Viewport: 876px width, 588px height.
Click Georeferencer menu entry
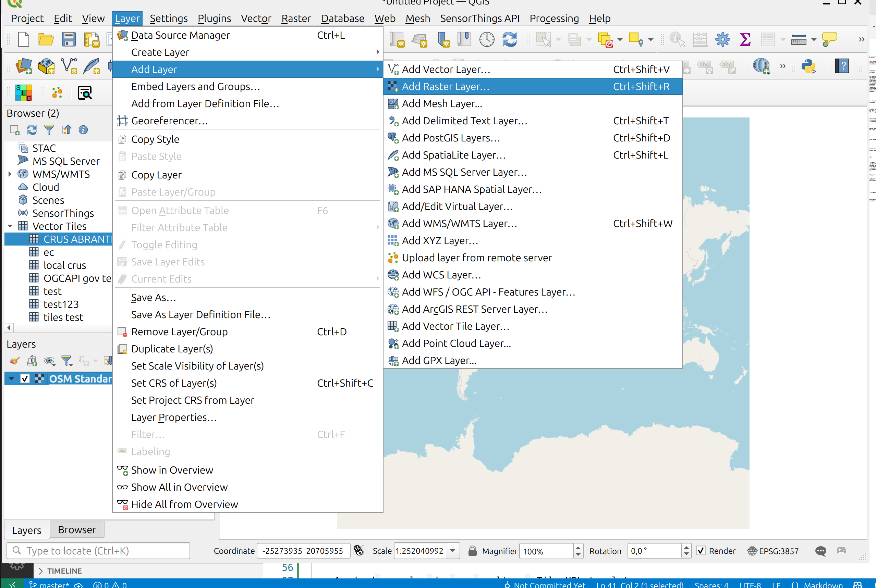click(247, 121)
